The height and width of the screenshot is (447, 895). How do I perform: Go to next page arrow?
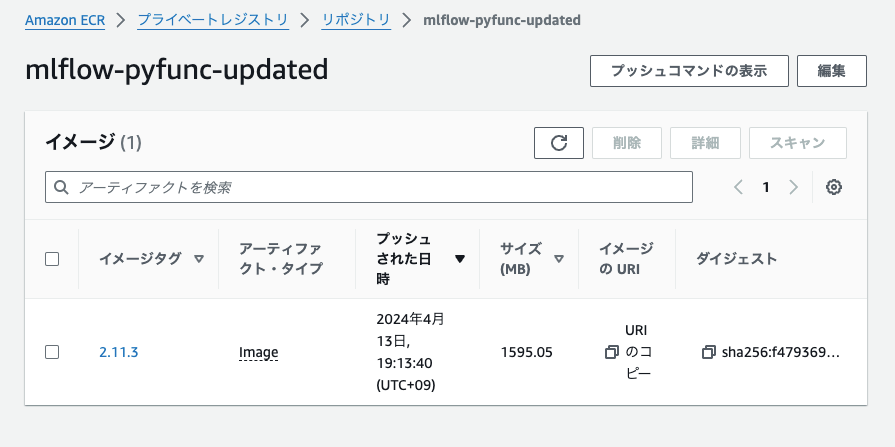tap(793, 187)
